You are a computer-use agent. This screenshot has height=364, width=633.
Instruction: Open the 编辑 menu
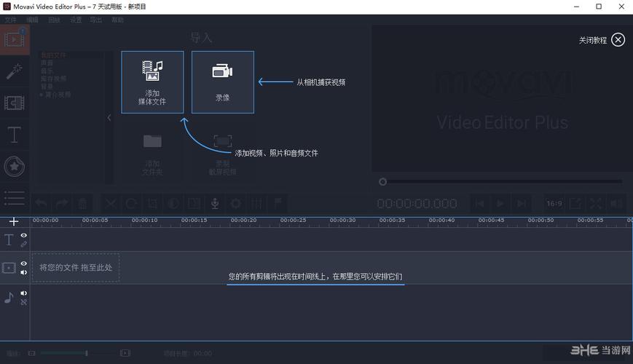point(32,20)
